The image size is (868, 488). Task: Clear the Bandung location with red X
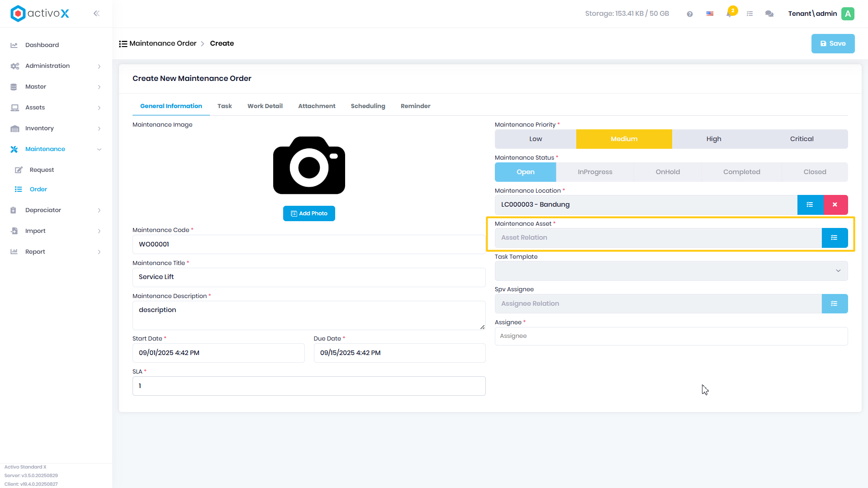point(835,205)
